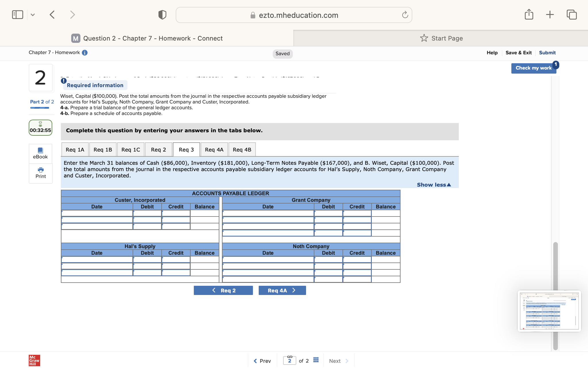The height and width of the screenshot is (368, 588).
Task: Click the Check my work button
Action: click(533, 68)
